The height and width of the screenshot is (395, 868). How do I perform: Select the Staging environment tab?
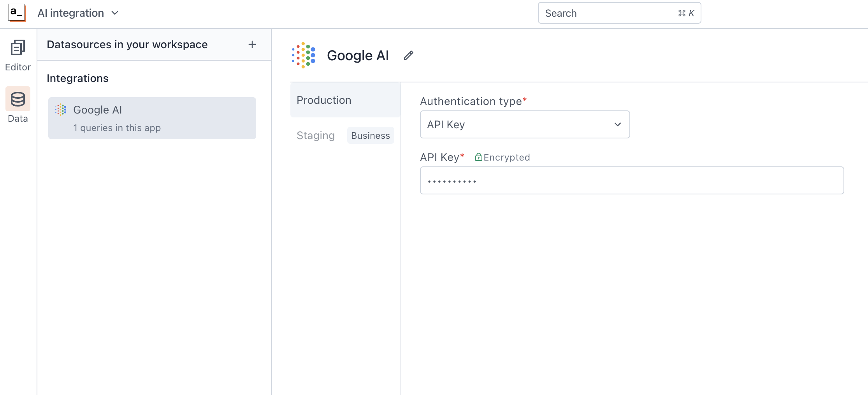point(316,135)
